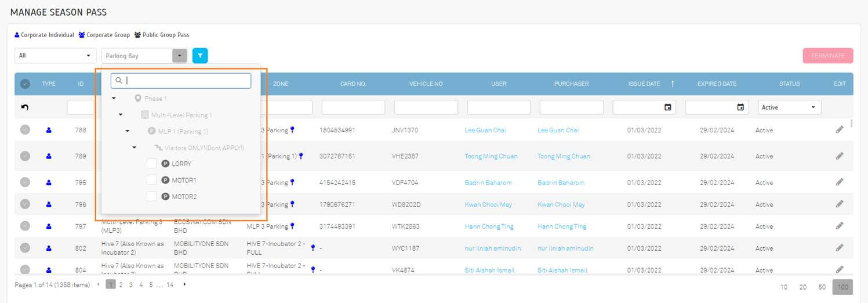Image resolution: width=868 pixels, height=303 pixels.
Task: Click the zone pin icon for VHE2387
Action: (301, 156)
